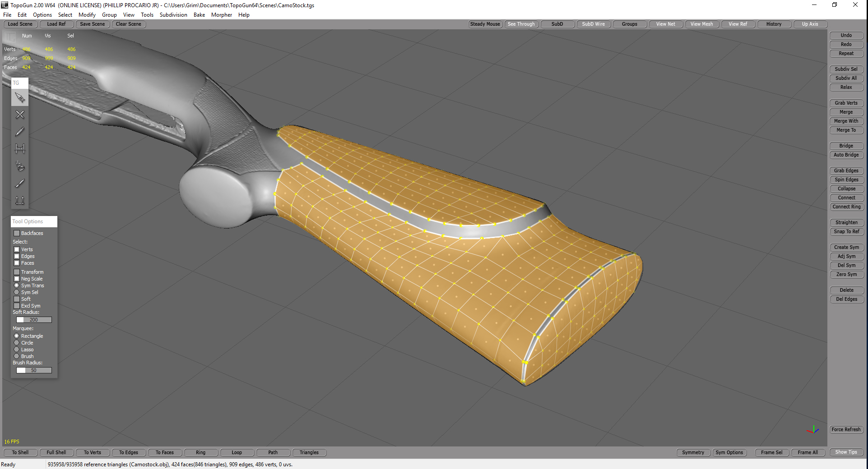Click the TG toolbar header

click(20, 83)
